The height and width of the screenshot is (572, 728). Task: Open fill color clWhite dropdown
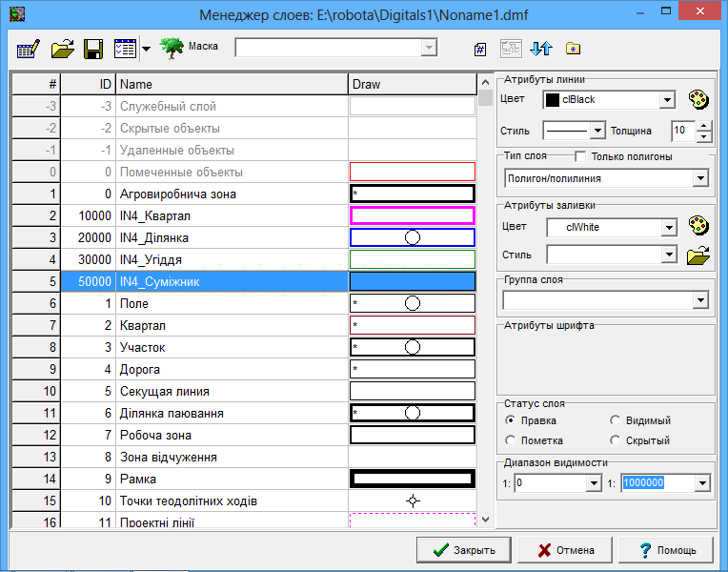(x=669, y=227)
